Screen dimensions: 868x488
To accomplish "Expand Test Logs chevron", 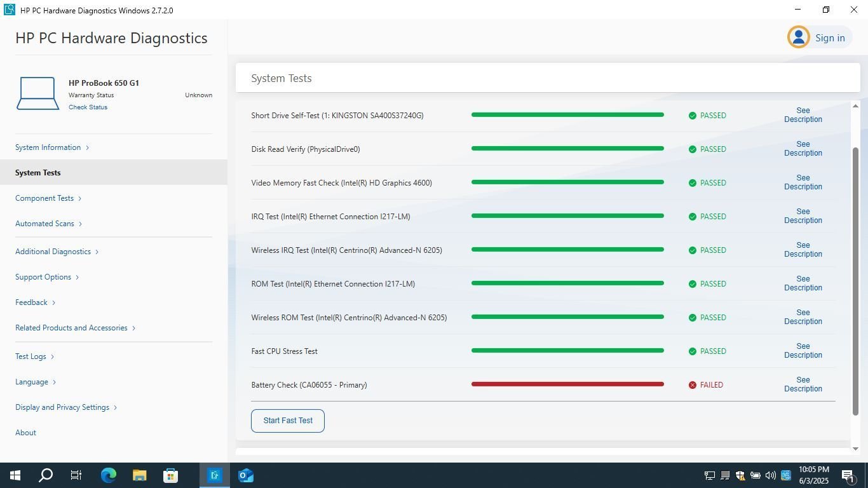I will pyautogui.click(x=52, y=356).
